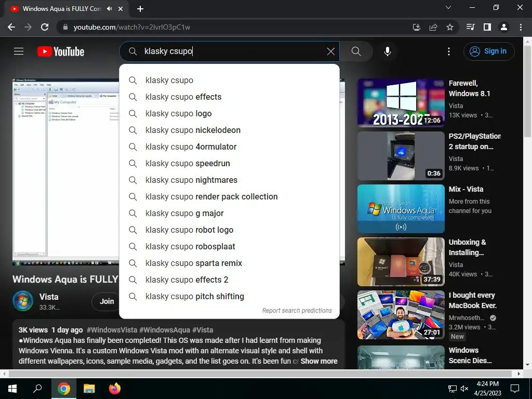Choose suggestion 'klasky csupo'
532x399 pixels.
[229, 81]
